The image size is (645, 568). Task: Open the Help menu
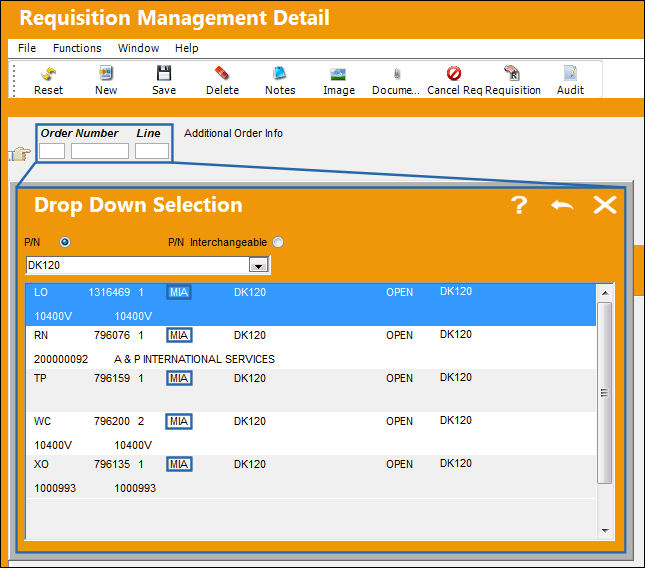click(186, 48)
